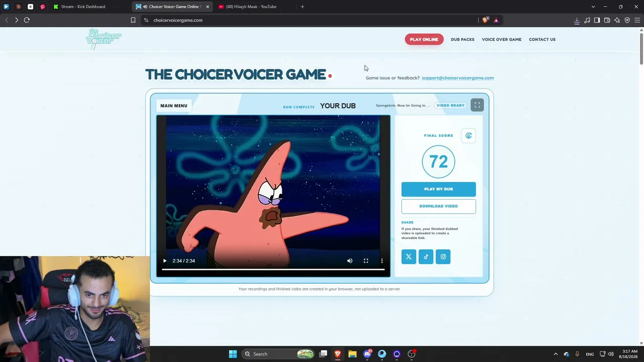The width and height of the screenshot is (644, 362).
Task: Open the white square pinned tab
Action: pos(30,7)
